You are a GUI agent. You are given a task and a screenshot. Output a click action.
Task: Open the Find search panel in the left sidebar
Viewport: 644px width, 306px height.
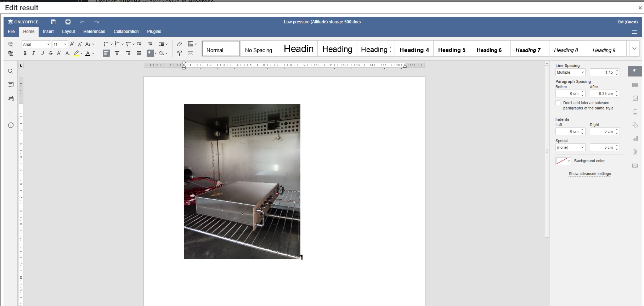coord(11,71)
